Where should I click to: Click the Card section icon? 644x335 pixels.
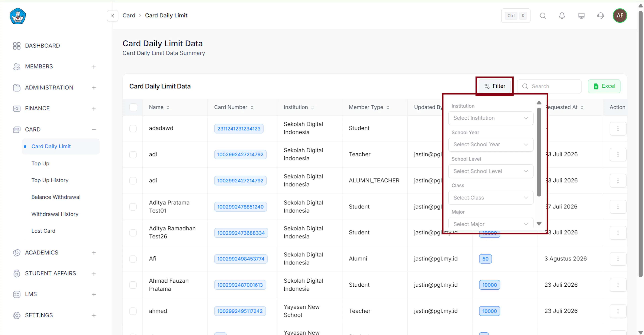click(x=17, y=129)
